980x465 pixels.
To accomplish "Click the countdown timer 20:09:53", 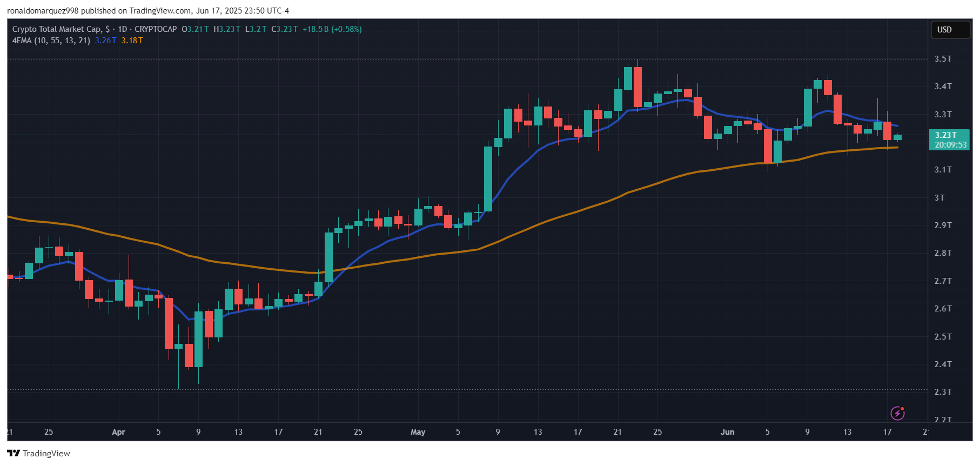I will tap(950, 145).
